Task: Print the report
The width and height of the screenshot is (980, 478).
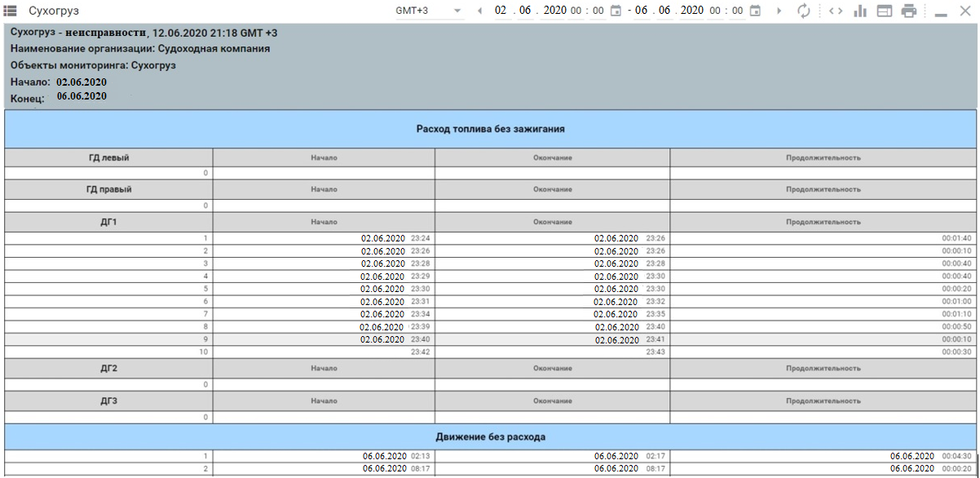Action: point(909,11)
